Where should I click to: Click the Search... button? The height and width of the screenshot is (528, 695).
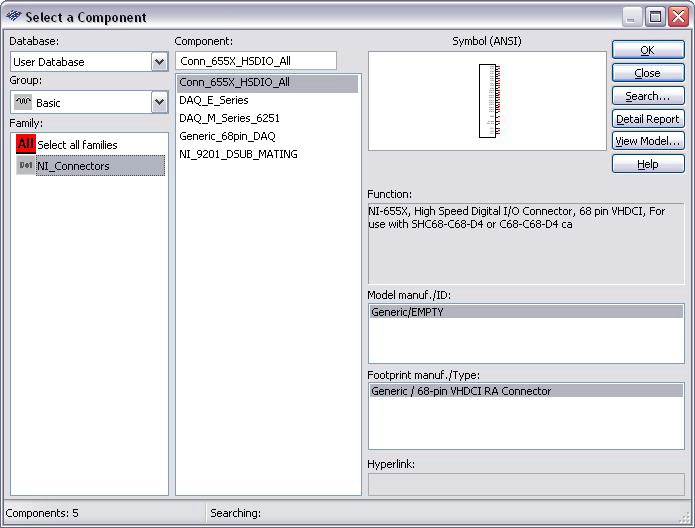(x=647, y=96)
